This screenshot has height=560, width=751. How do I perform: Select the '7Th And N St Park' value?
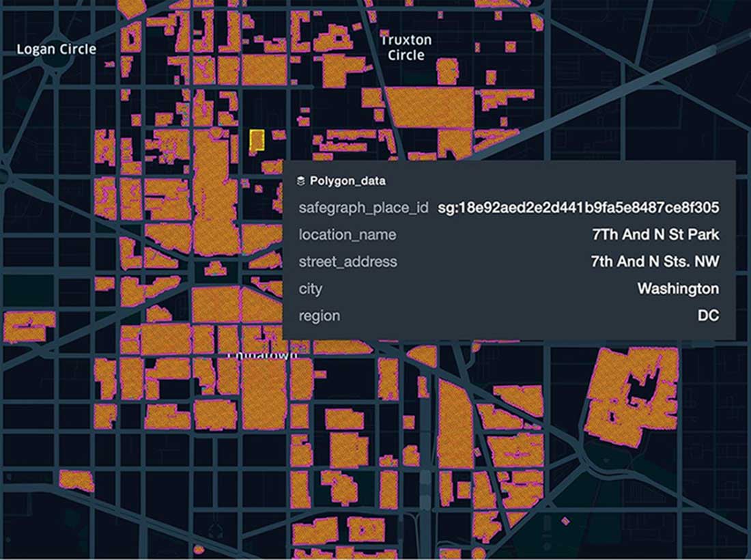pyautogui.click(x=655, y=235)
